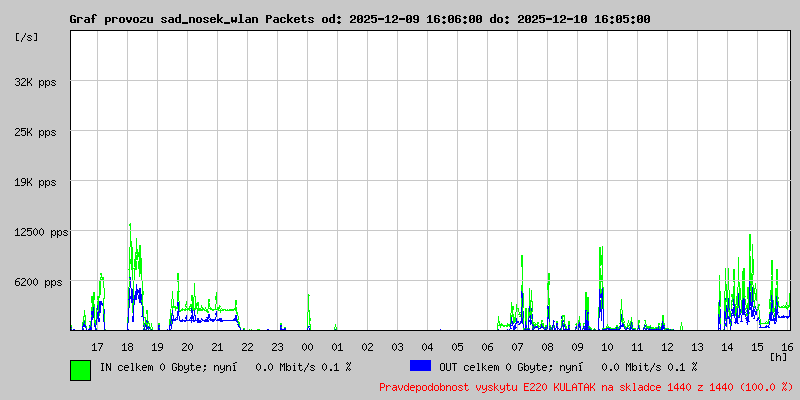Click the '25K pps' y-axis label
The image size is (800, 400).
click(x=35, y=132)
